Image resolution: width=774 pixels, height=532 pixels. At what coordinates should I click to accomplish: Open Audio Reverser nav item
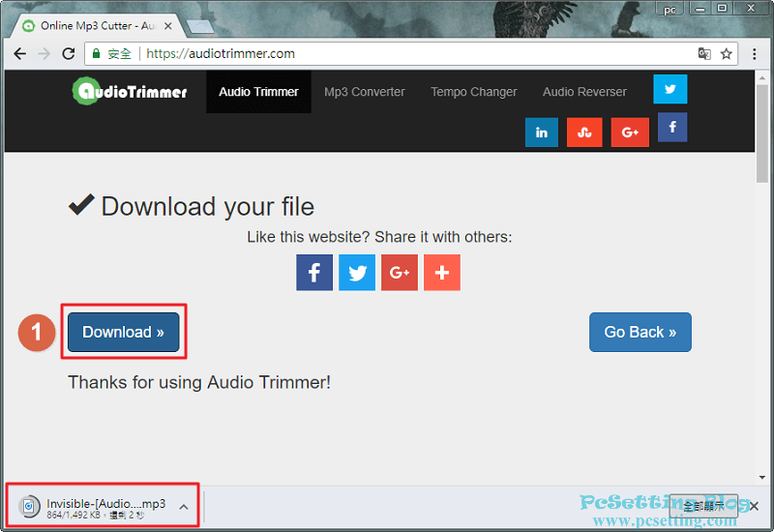(584, 92)
